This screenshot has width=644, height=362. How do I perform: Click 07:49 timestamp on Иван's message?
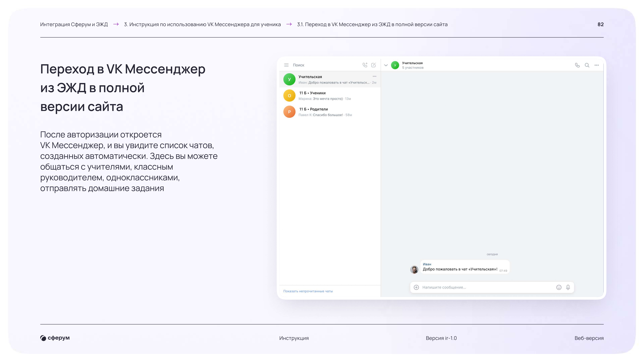[503, 271]
